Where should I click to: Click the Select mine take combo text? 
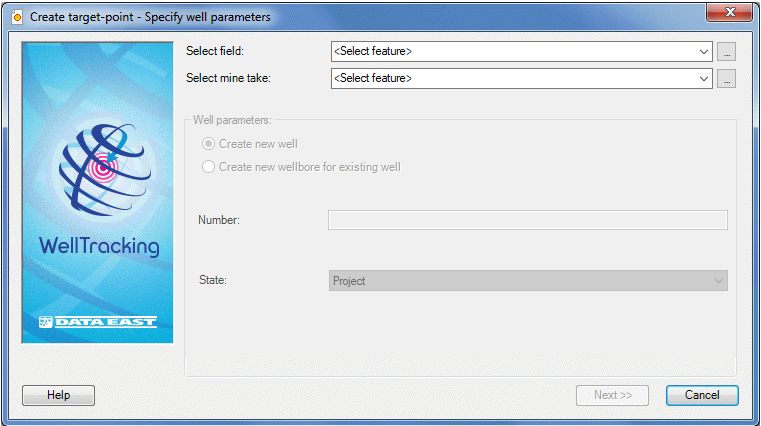(x=373, y=79)
